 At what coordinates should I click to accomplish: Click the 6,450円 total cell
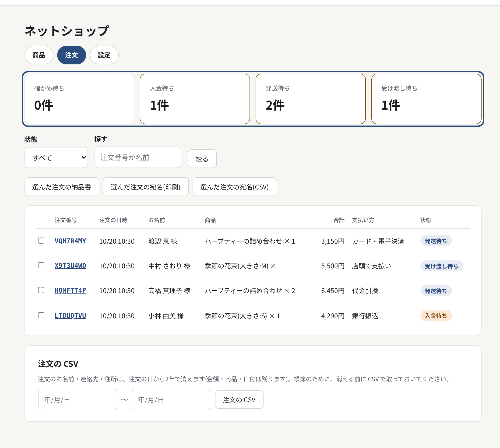[x=333, y=291]
